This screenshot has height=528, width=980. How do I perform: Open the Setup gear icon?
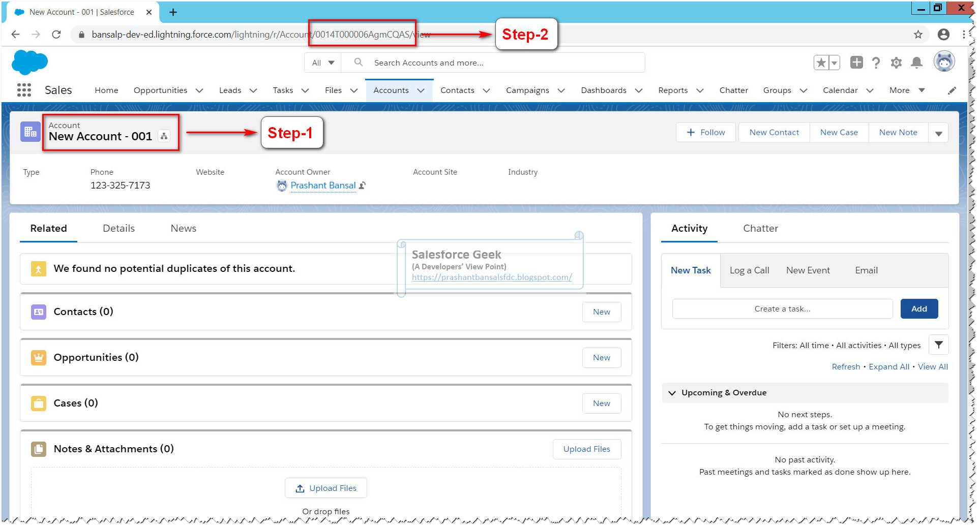click(896, 63)
